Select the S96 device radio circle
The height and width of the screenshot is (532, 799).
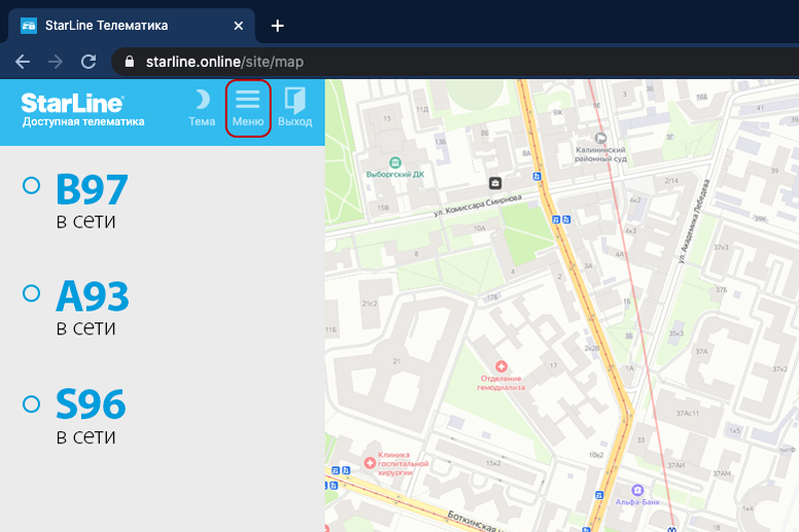pos(31,404)
